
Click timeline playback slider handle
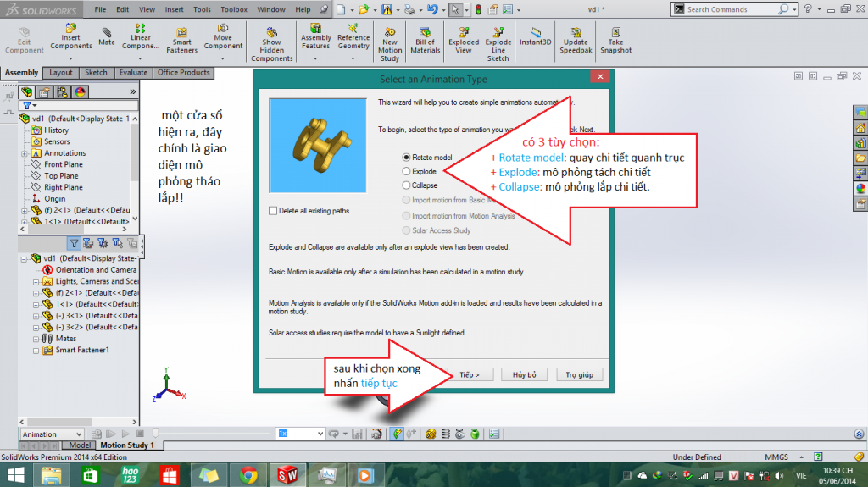(156, 433)
